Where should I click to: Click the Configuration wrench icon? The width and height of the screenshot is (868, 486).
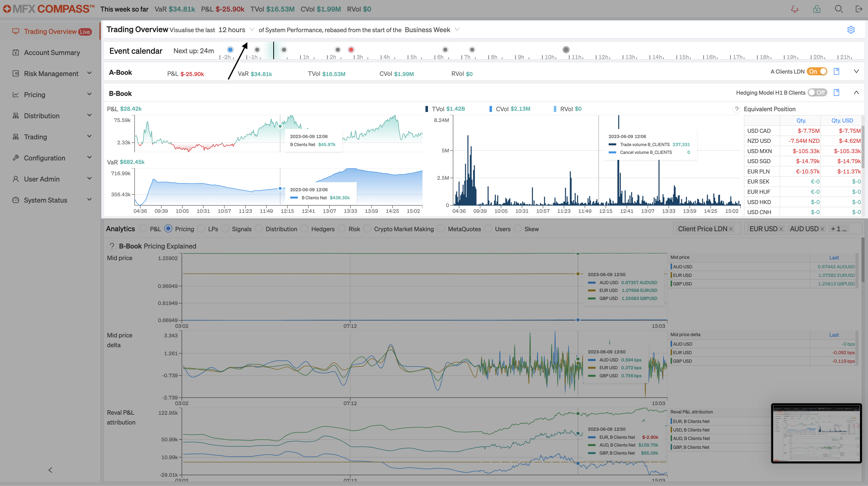pos(16,158)
